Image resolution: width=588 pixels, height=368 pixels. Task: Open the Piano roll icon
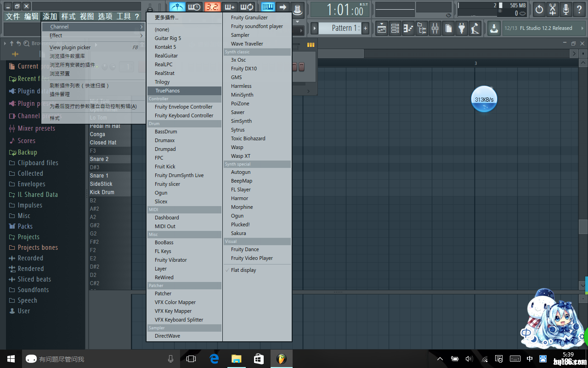tap(408, 29)
